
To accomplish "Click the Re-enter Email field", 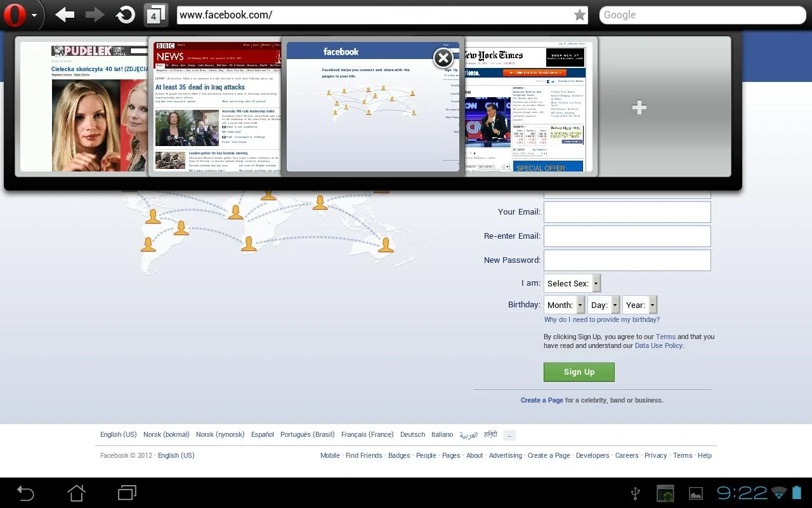I will 627,236.
